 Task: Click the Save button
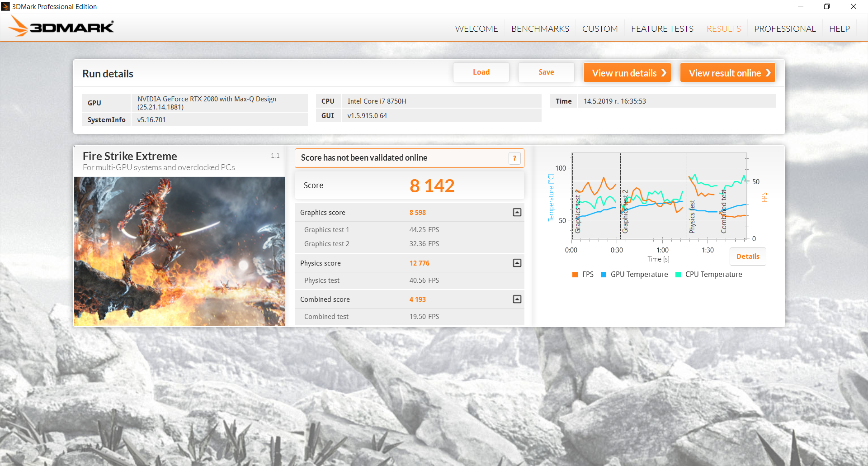tap(546, 72)
